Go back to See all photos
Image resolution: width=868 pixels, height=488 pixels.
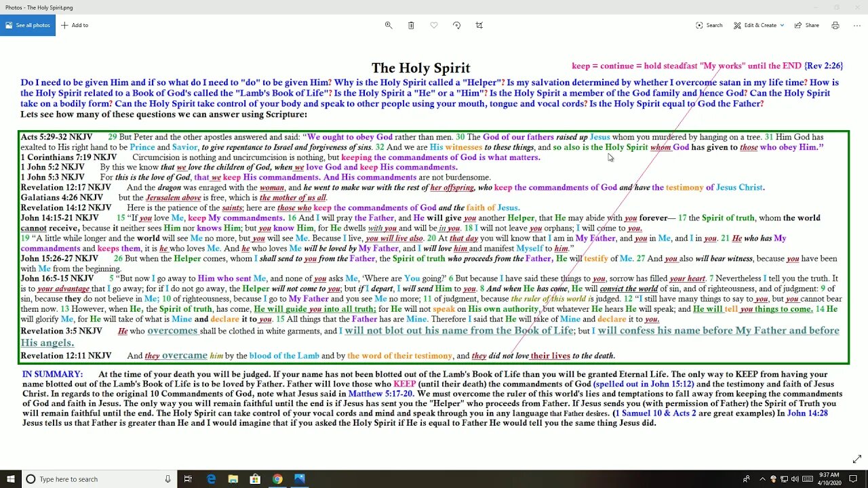pyautogui.click(x=28, y=25)
